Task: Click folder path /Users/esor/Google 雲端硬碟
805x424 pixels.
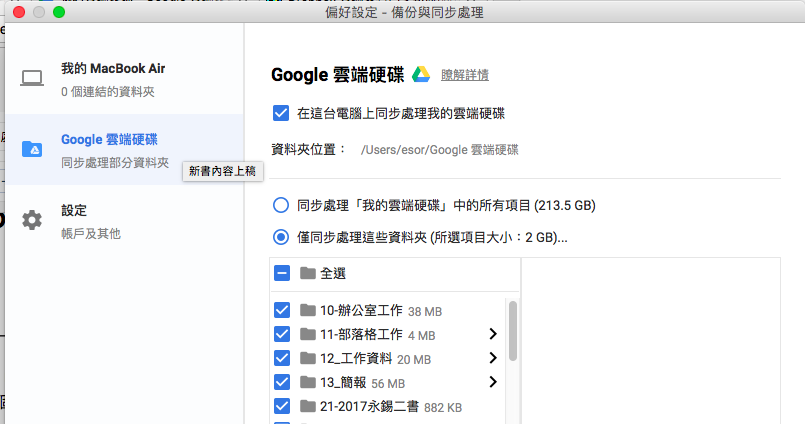Action: (x=439, y=150)
